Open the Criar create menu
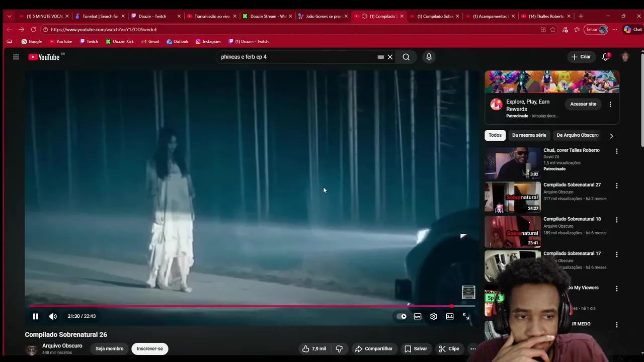The width and height of the screenshot is (644, 362). pyautogui.click(x=581, y=57)
